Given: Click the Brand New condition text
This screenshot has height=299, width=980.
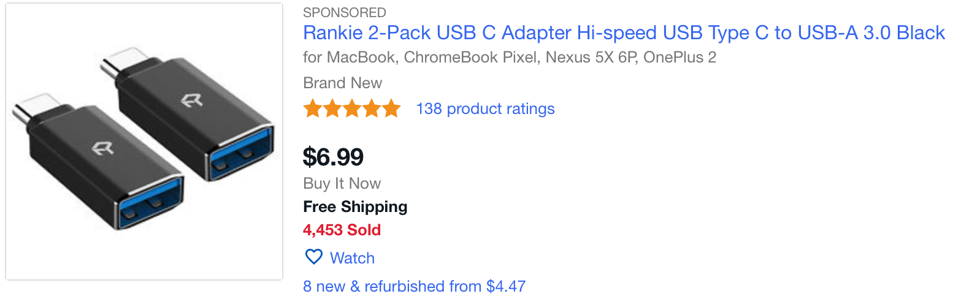Looking at the screenshot, I should pyautogui.click(x=342, y=83).
